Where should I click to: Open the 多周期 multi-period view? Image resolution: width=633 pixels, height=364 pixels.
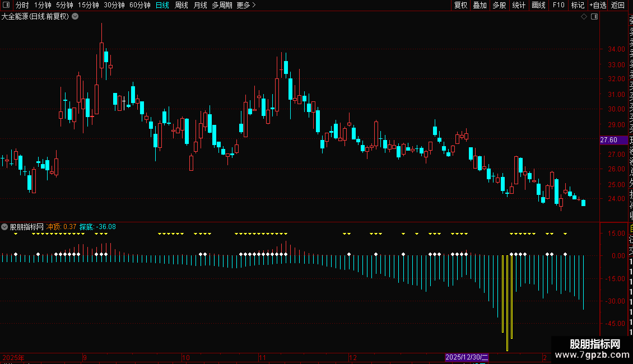pos(222,5)
